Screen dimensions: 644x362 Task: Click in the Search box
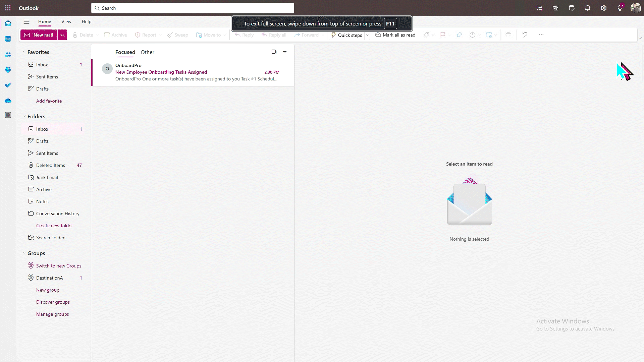tap(193, 8)
